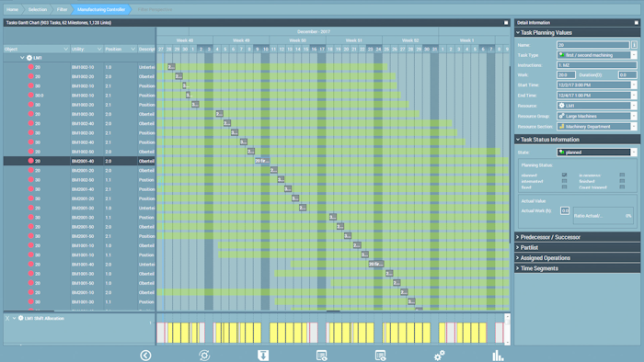This screenshot has height=362, width=644.
Task: Toggle the in progress status checkbox
Action: 622,175
